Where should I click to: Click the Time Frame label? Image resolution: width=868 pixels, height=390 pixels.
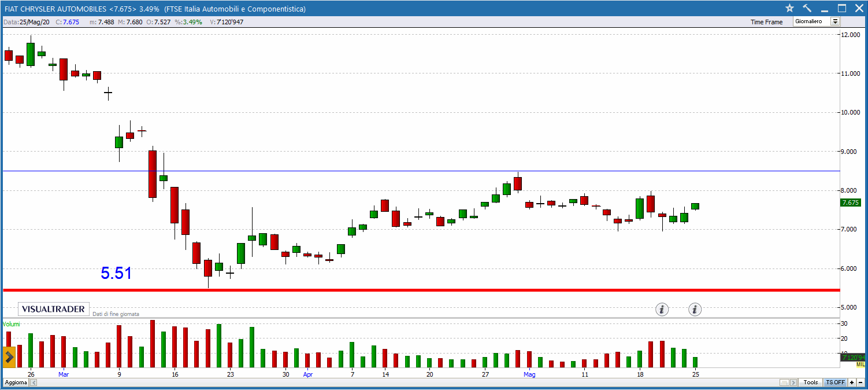point(766,22)
